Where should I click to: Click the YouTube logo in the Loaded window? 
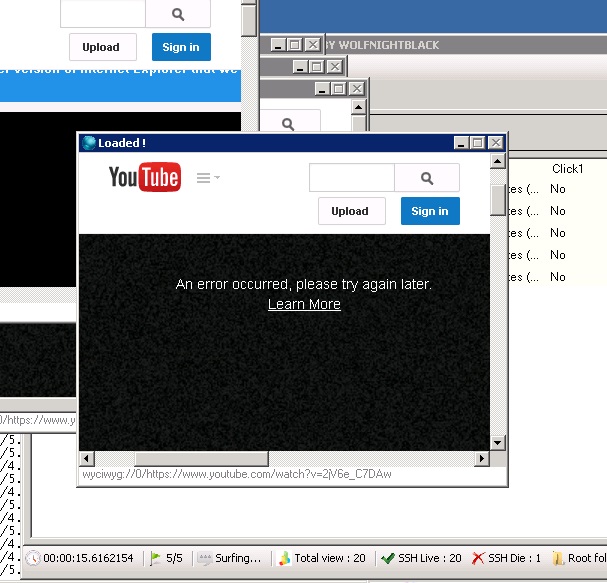click(x=145, y=177)
